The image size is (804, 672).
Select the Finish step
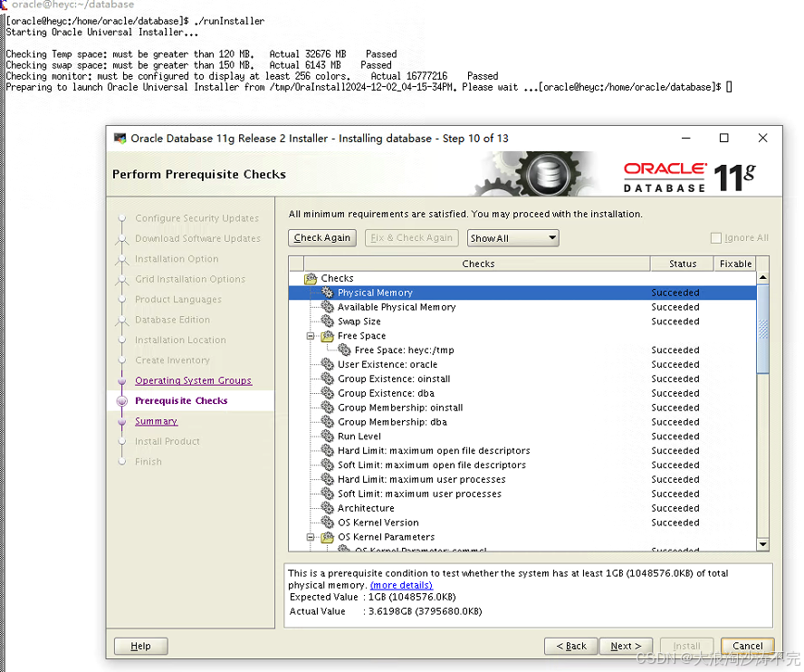coord(148,462)
